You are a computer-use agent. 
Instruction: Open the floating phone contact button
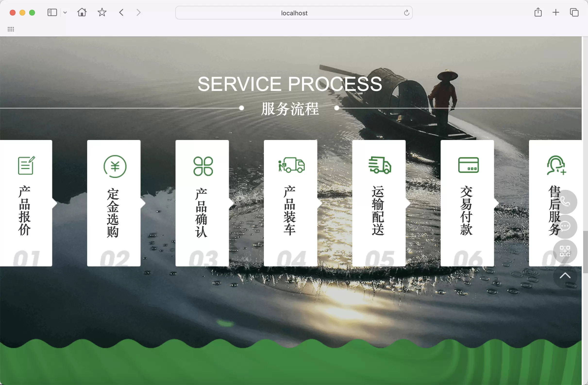pos(565,202)
